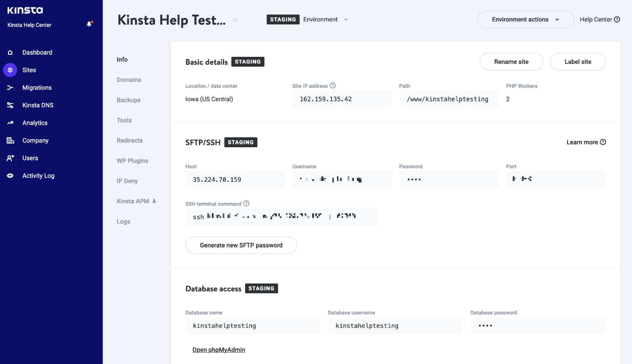
Task: Expand the site name dropdown chevron
Action: coord(236,20)
